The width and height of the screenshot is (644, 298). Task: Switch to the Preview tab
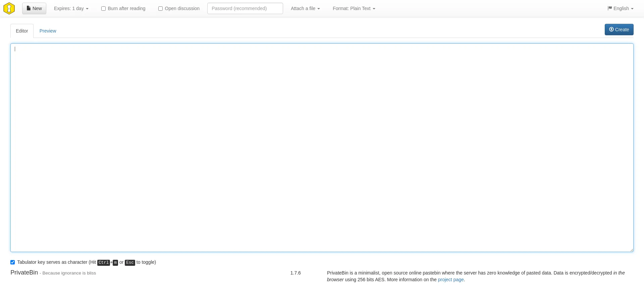48,31
